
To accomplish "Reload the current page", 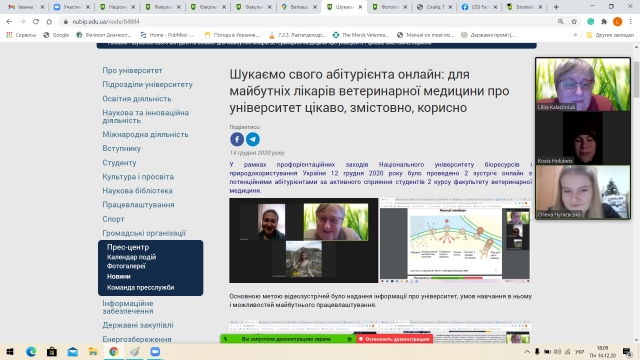I will click(36, 22).
